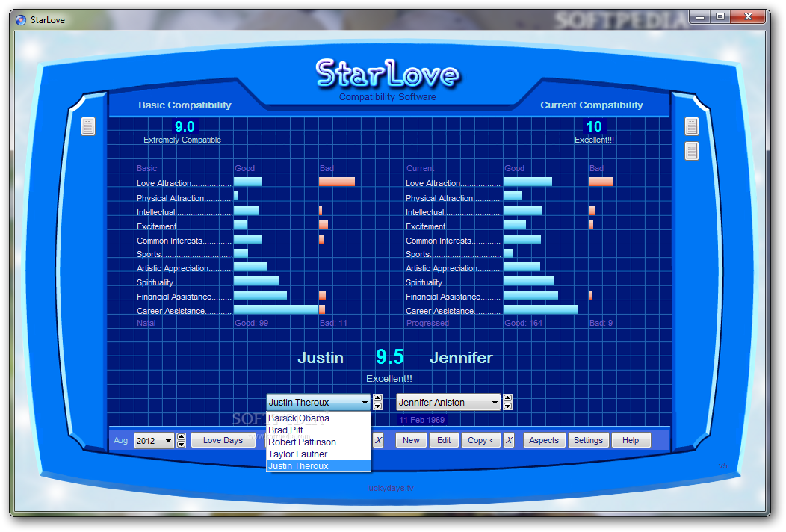Click the Basic Compatibility heading
786x532 pixels.
185,105
